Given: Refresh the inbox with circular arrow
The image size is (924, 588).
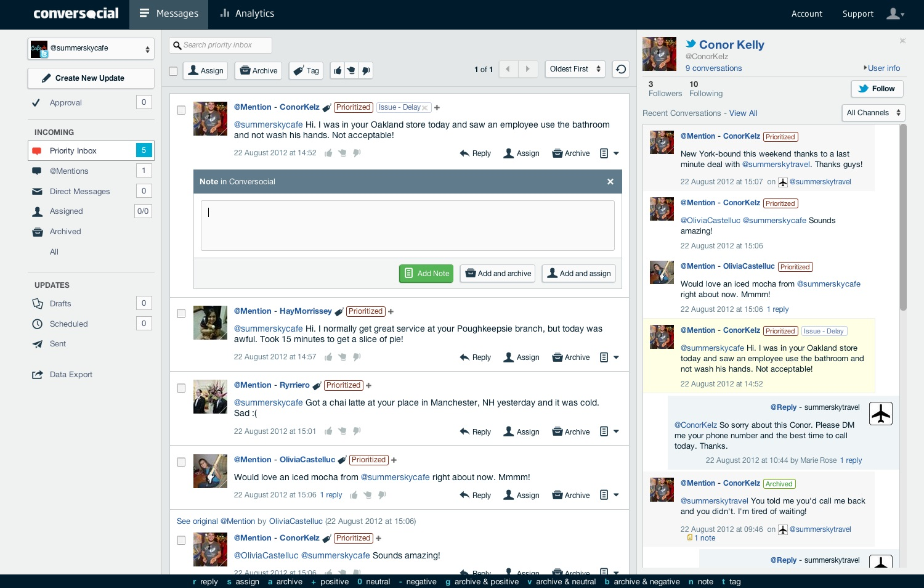Looking at the screenshot, I should pos(621,69).
